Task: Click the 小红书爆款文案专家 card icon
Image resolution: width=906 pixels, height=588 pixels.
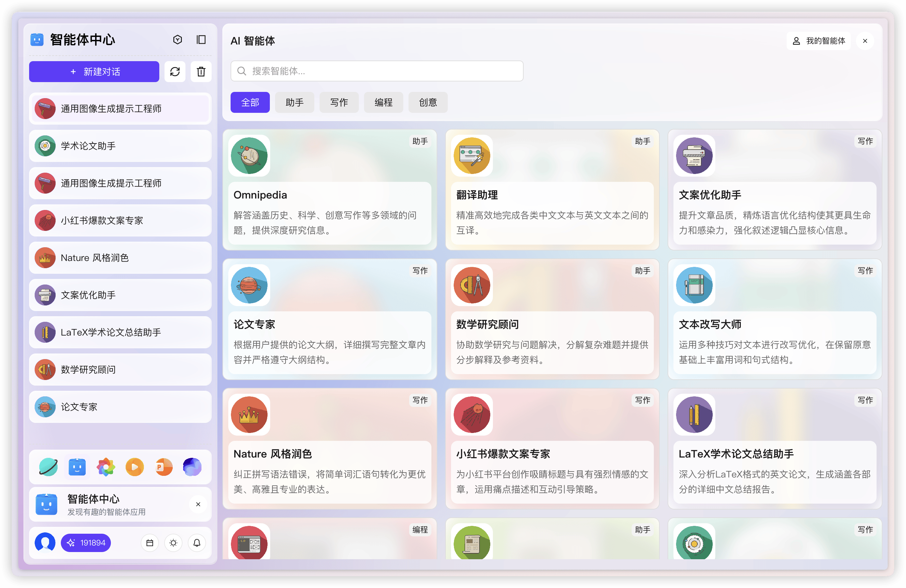Action: (472, 414)
